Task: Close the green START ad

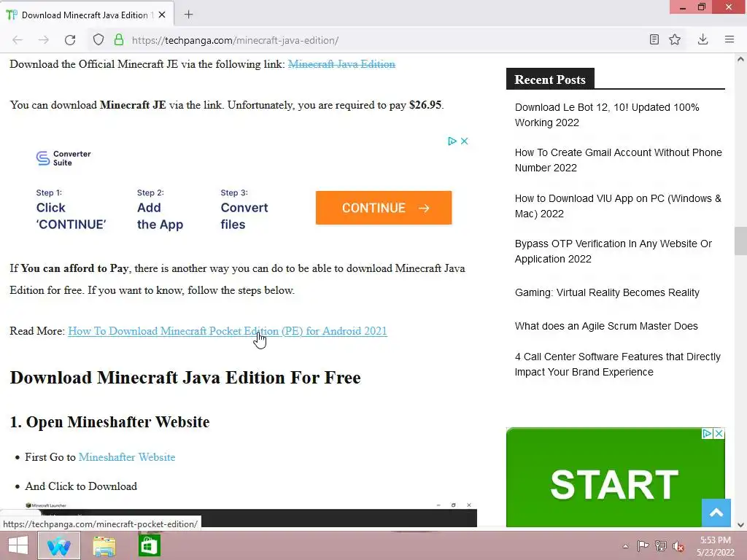Action: tap(719, 433)
